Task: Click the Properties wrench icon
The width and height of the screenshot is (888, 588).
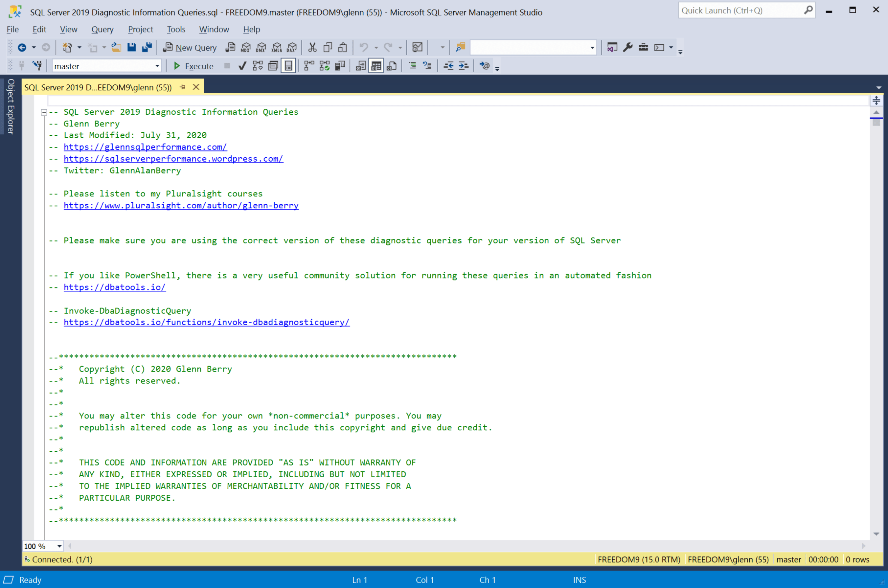Action: pyautogui.click(x=628, y=47)
